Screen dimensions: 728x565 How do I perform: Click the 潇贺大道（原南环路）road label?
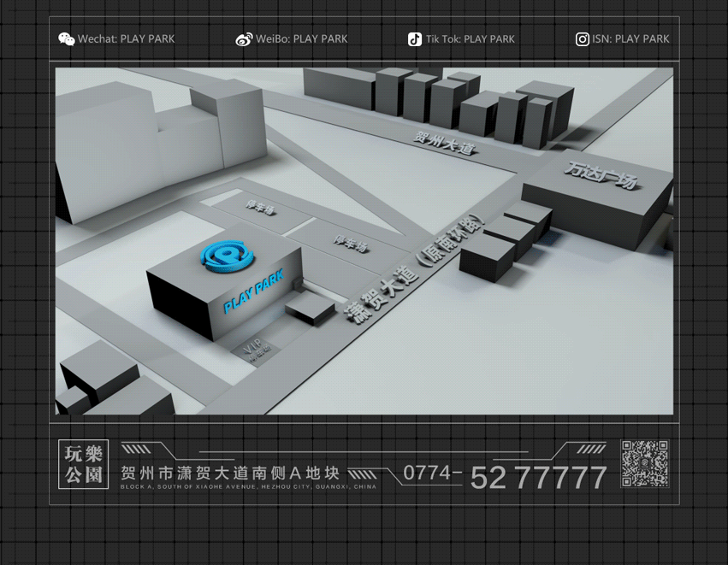click(x=415, y=268)
